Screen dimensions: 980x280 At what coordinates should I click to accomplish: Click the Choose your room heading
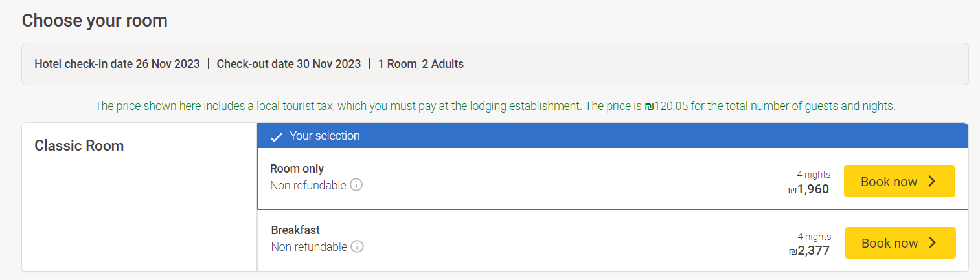95,21
